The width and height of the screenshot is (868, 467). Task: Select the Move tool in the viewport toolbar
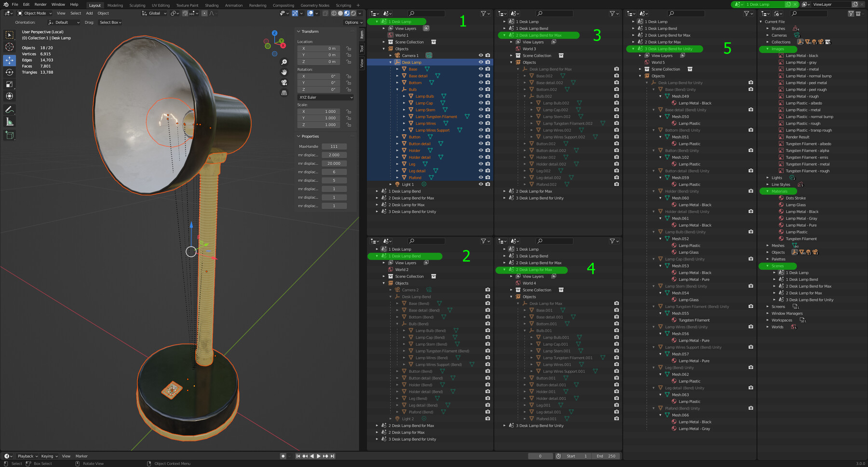point(10,60)
